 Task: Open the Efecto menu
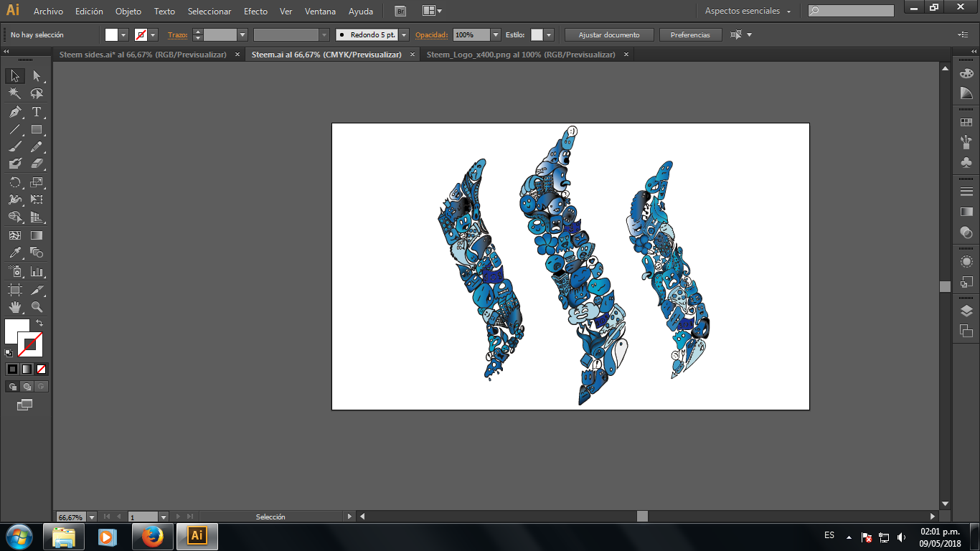pos(255,11)
